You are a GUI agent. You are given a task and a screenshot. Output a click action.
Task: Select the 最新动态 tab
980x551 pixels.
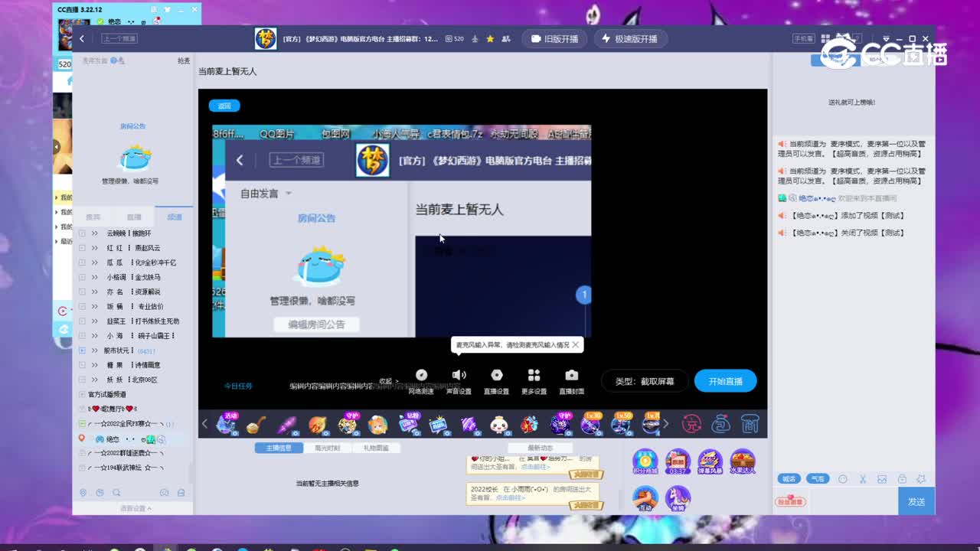pyautogui.click(x=540, y=448)
